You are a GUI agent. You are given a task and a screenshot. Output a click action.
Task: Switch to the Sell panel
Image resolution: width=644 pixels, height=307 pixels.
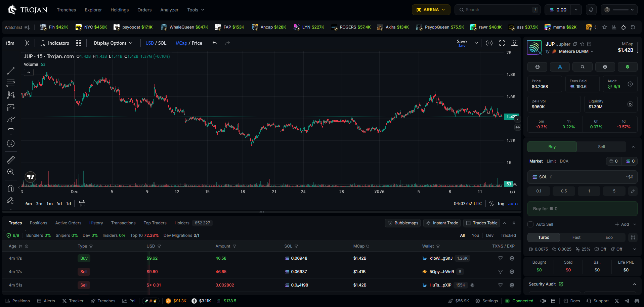tap(601, 146)
